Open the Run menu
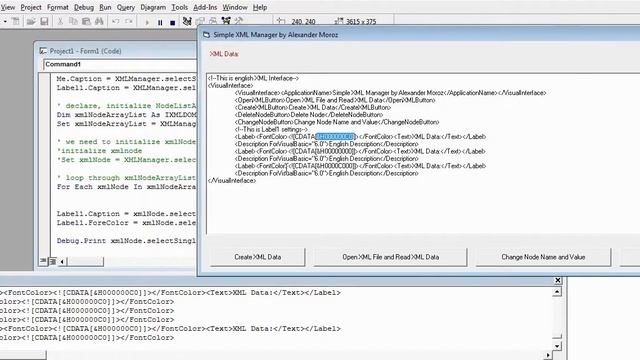Viewport: 640px width, 360px height. click(105, 7)
